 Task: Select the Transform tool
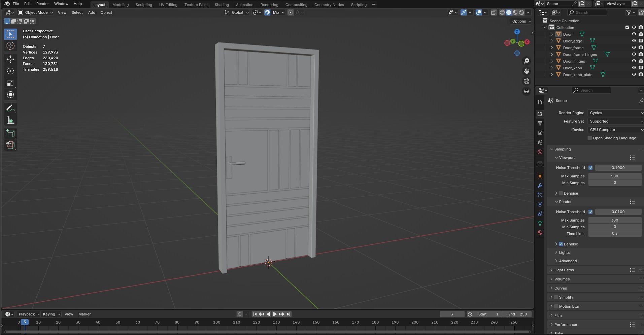10,95
